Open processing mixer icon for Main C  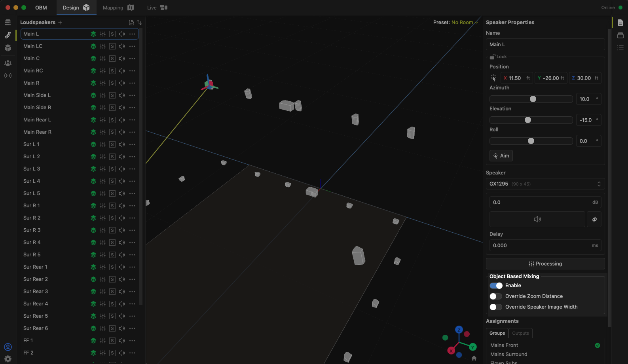click(x=103, y=59)
